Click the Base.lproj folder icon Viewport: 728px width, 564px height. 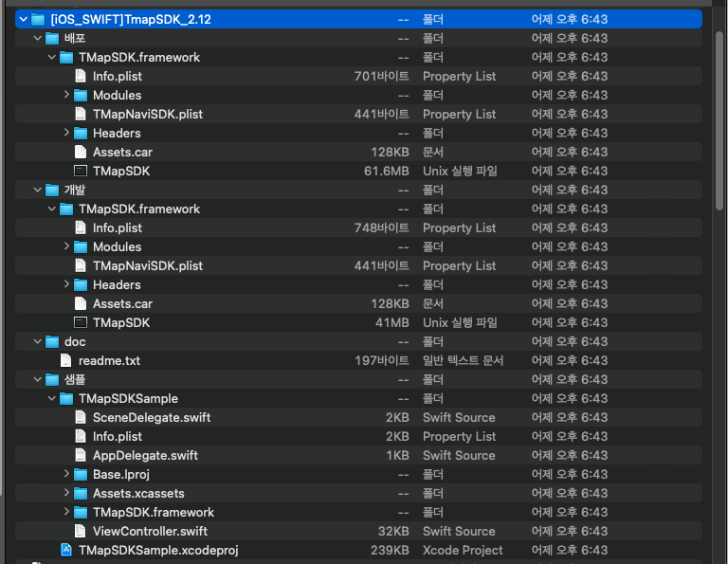pos(81,474)
